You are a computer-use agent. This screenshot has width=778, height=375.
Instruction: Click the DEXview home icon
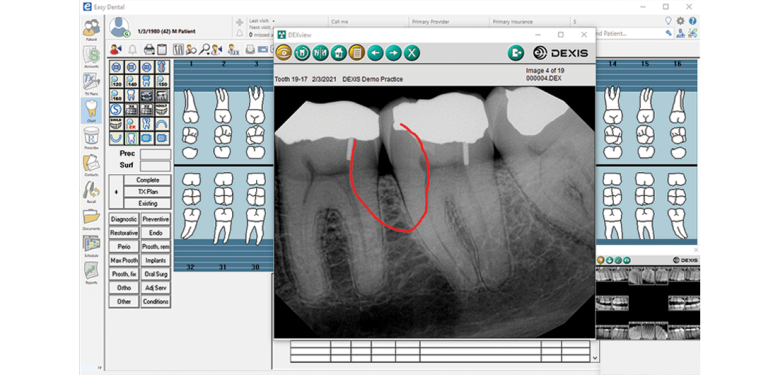tap(338, 52)
